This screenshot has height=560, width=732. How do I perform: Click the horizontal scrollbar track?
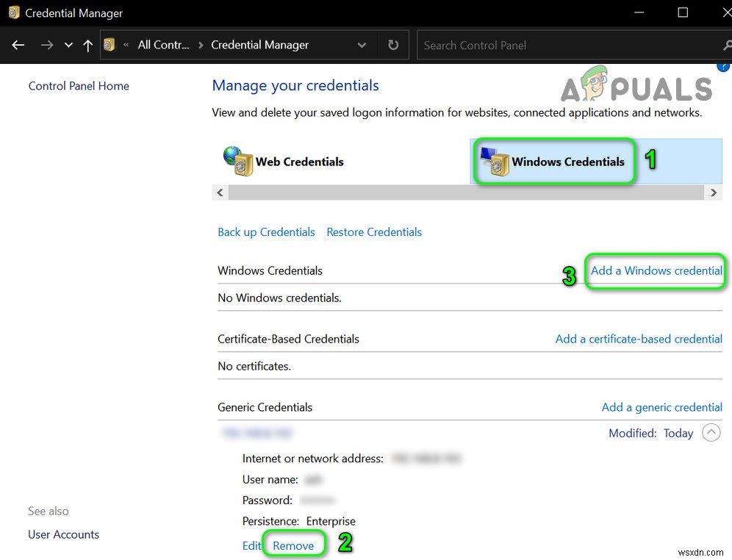point(465,193)
